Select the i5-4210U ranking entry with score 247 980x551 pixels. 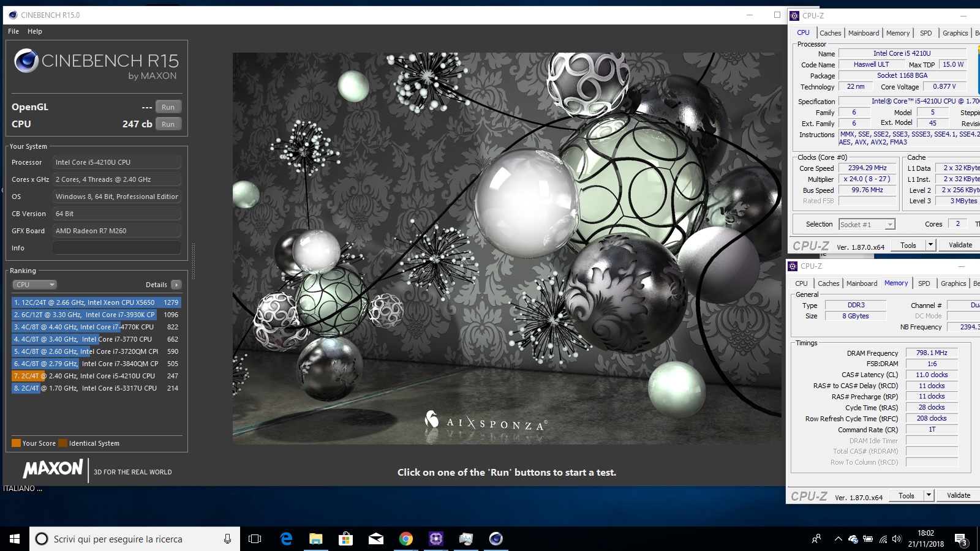point(96,376)
